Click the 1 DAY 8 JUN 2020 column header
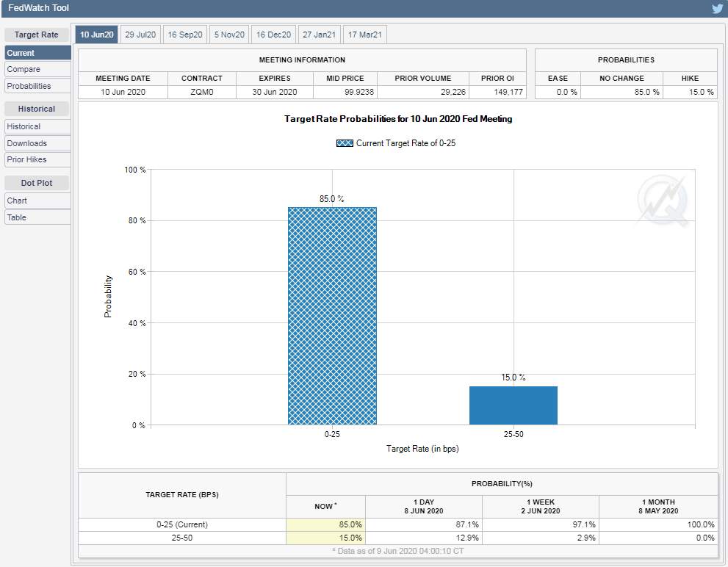 coord(423,507)
